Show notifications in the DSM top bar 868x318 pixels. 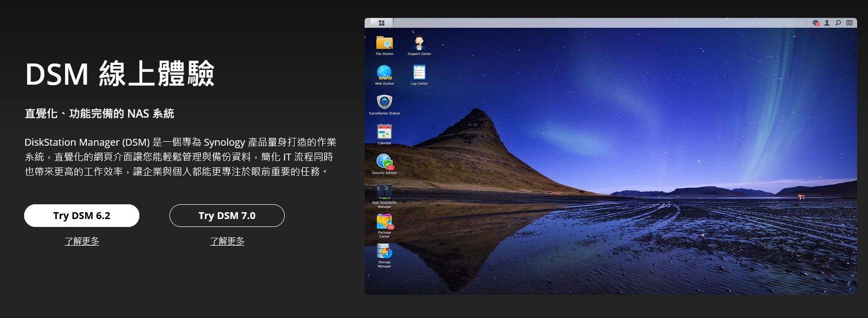816,23
